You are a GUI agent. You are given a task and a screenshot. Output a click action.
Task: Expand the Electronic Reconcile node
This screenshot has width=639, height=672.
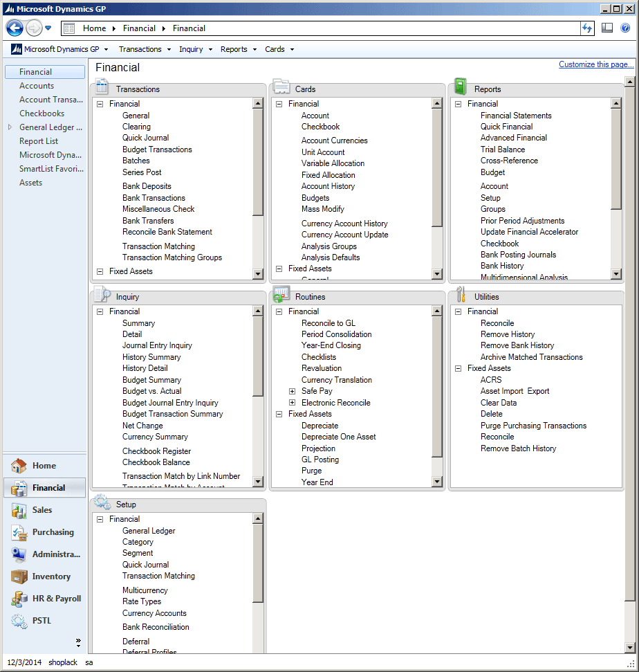click(292, 402)
